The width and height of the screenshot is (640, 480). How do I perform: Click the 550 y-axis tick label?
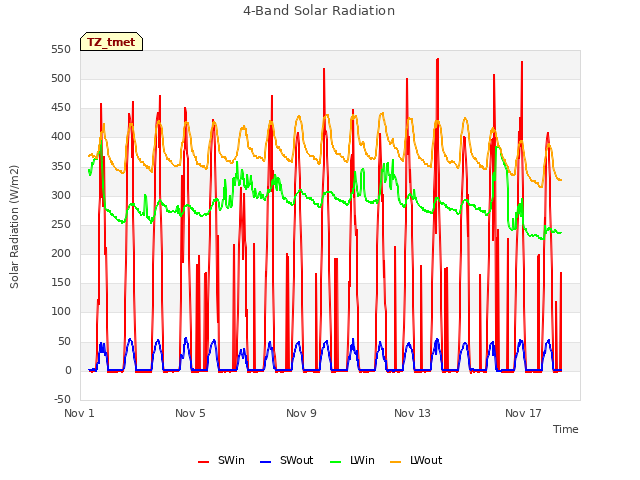tap(61, 50)
